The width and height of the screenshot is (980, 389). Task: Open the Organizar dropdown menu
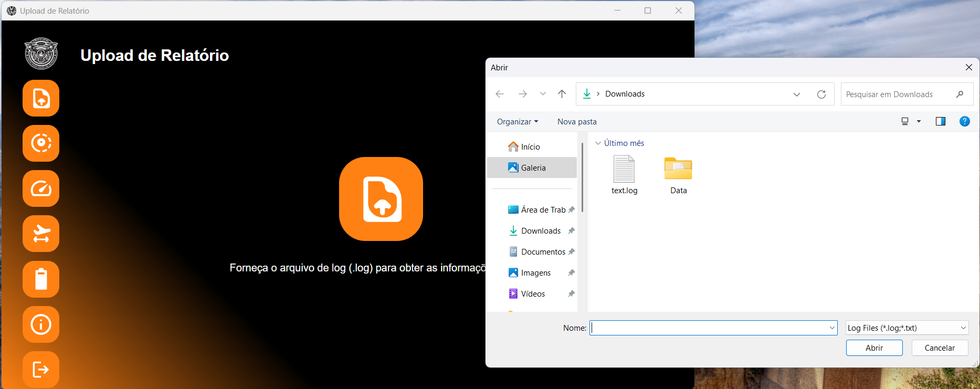(x=517, y=122)
